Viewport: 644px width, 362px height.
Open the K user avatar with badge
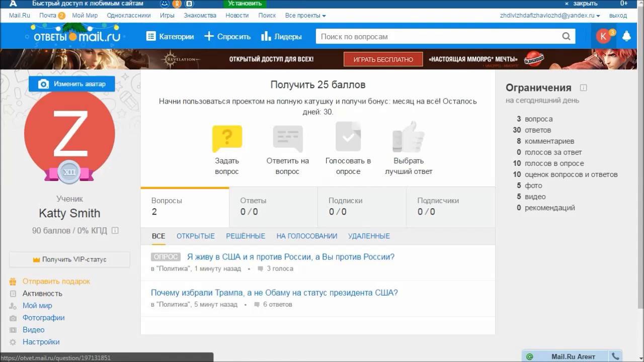click(x=604, y=36)
